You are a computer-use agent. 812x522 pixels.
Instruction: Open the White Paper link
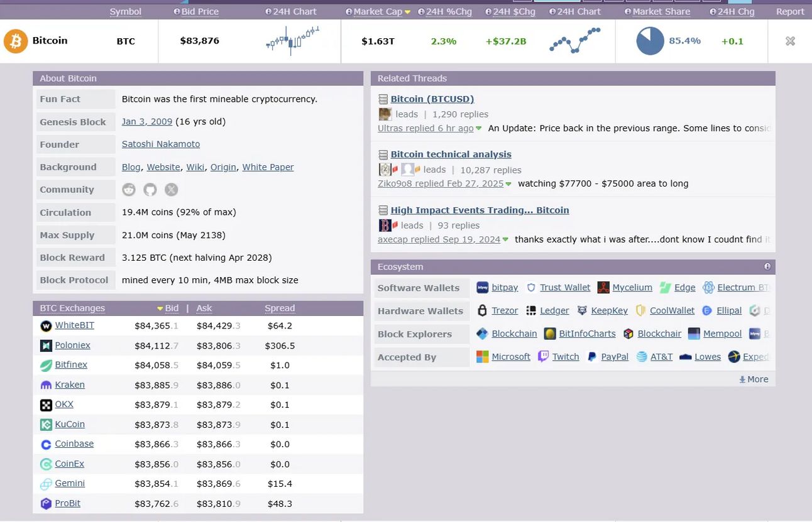[x=268, y=167]
